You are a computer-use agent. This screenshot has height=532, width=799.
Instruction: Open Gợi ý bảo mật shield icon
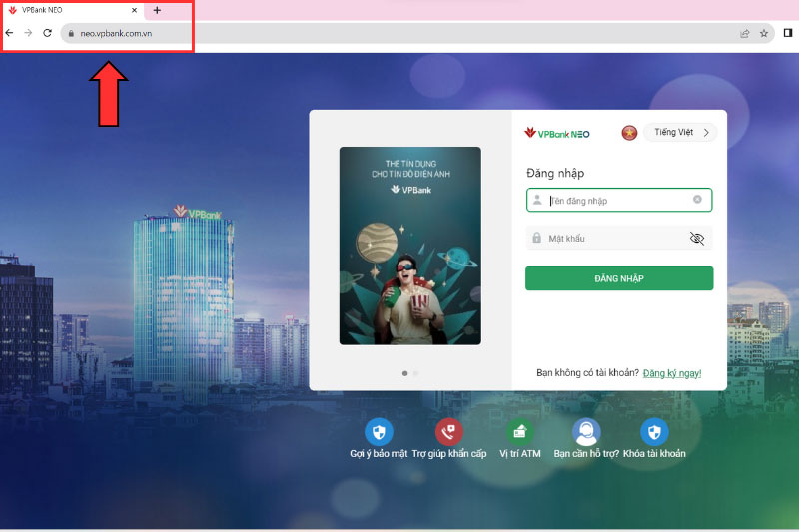379,432
